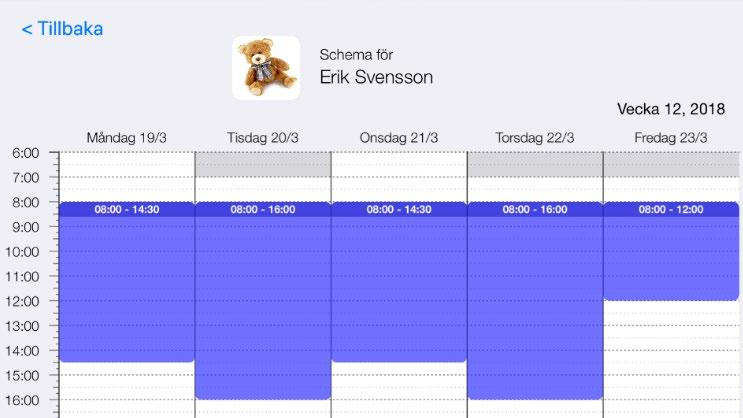Click the grey 6:00 slot on Tuesday
The height and width of the screenshot is (418, 743).
(x=263, y=164)
